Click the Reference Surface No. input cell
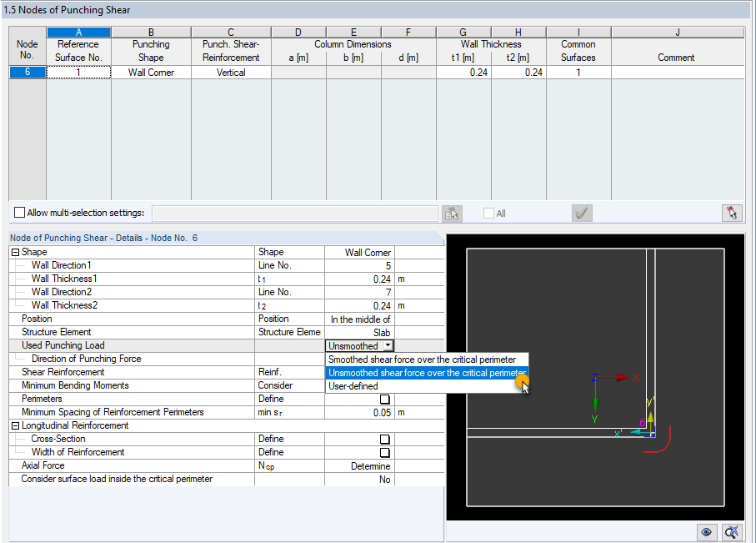 tap(78, 73)
